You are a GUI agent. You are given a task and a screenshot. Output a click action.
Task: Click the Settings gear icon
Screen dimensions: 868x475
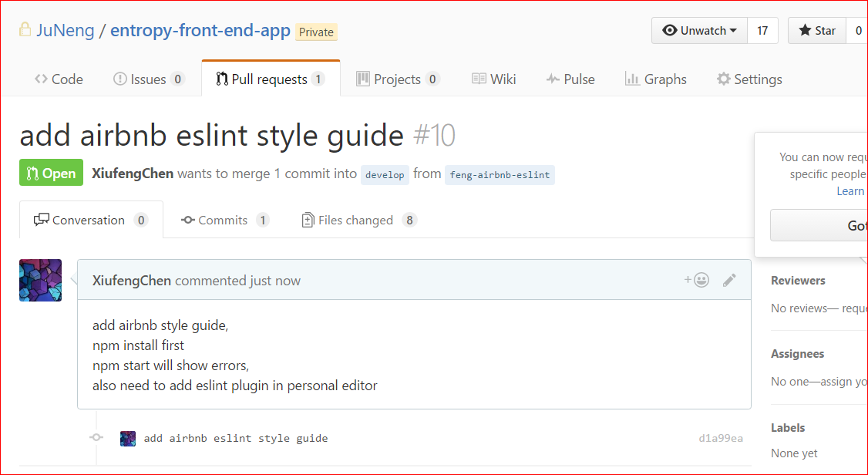[724, 79]
